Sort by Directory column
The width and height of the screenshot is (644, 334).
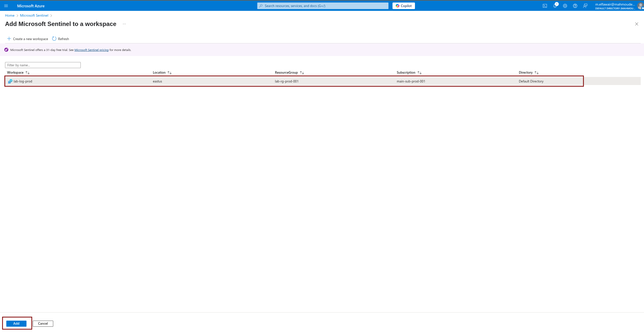click(529, 73)
